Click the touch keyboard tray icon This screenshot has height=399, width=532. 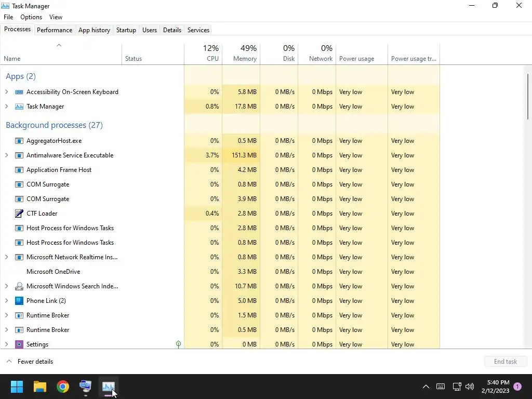tap(441, 387)
